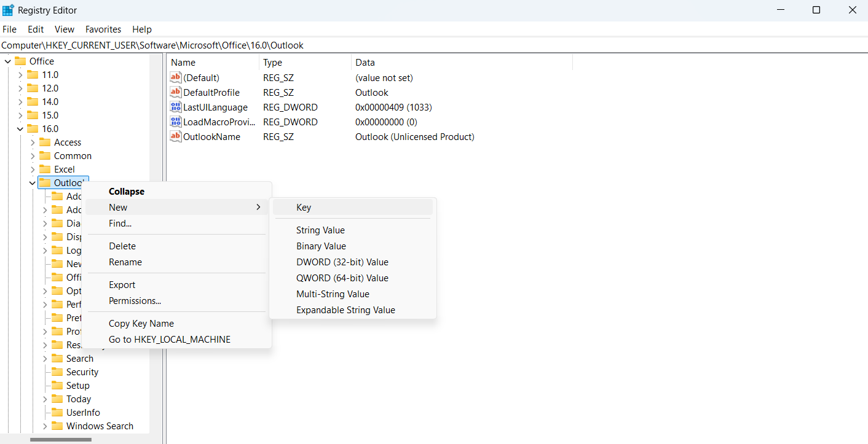Collapse the 16.0 key

pos(20,128)
